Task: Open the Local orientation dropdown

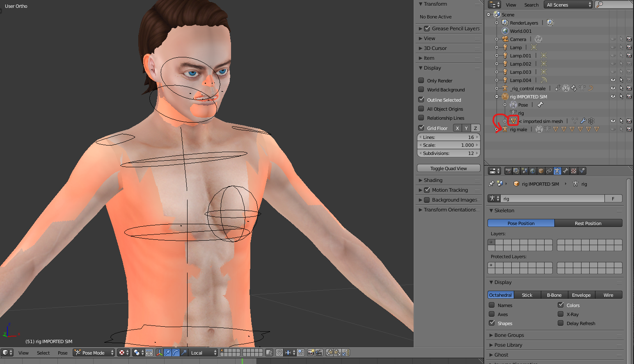Action: [x=203, y=353]
